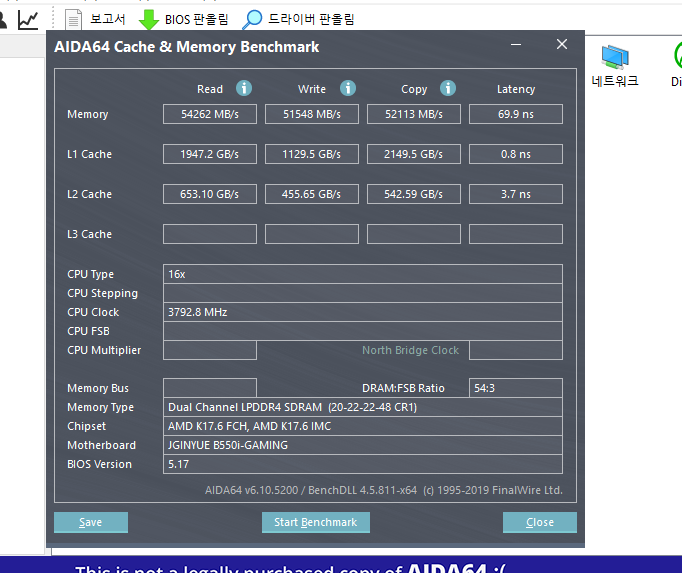Open the graph chart toolbar icon
Screen dimensions: 682x573
[28, 20]
